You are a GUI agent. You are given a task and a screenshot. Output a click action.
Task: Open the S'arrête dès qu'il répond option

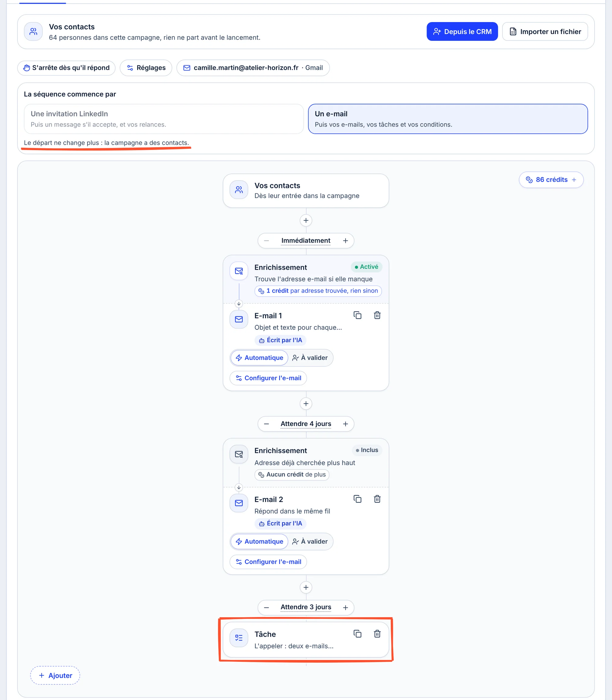pyautogui.click(x=66, y=68)
